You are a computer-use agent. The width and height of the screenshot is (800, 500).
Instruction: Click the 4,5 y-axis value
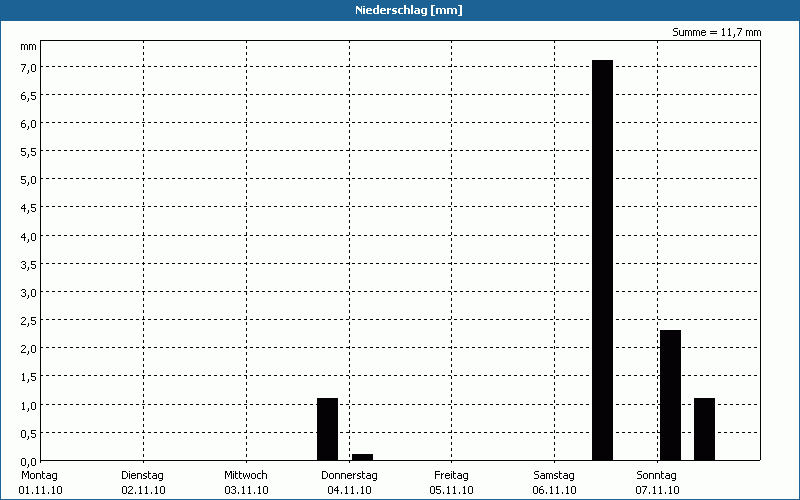[x=28, y=208]
